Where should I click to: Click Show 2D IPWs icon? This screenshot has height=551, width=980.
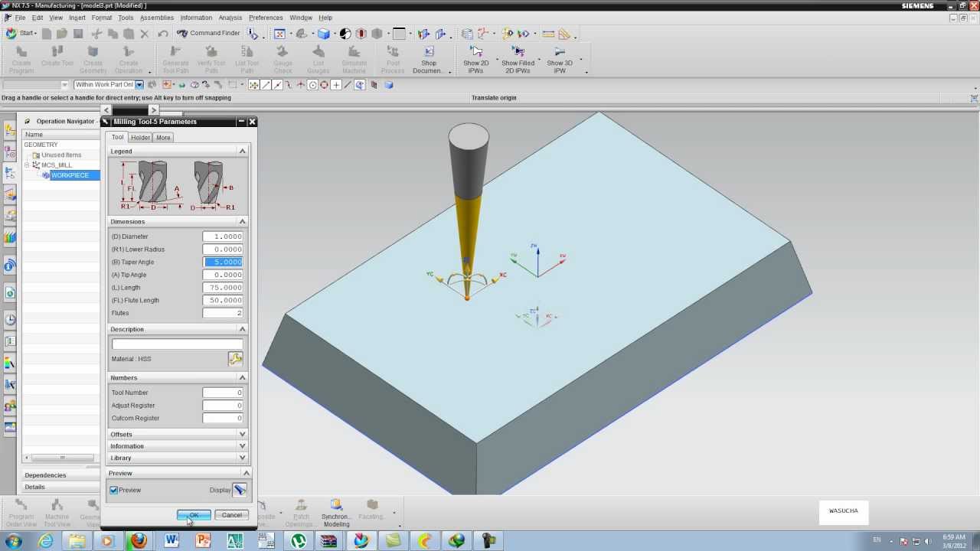(x=475, y=51)
